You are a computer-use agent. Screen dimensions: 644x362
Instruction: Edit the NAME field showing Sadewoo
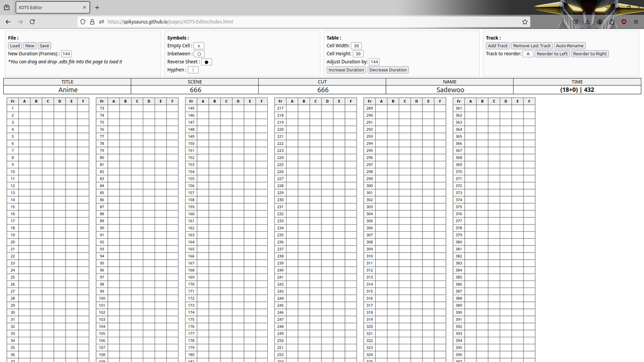(x=450, y=90)
